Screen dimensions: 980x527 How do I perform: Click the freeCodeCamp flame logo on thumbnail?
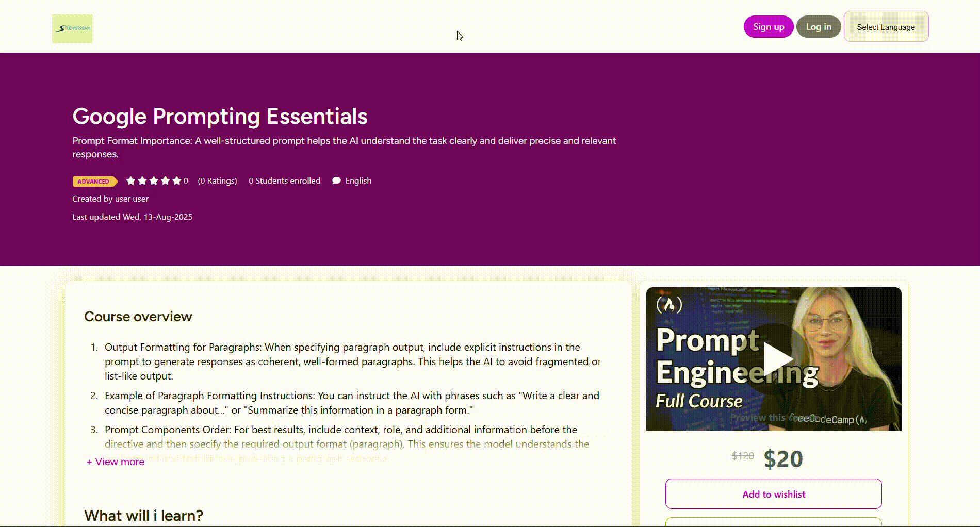click(669, 305)
